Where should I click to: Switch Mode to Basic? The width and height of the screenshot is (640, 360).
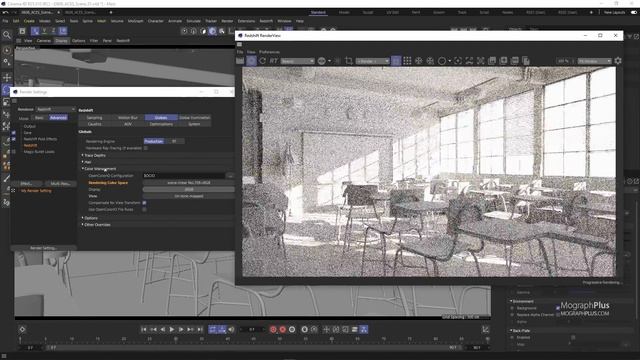(39, 118)
